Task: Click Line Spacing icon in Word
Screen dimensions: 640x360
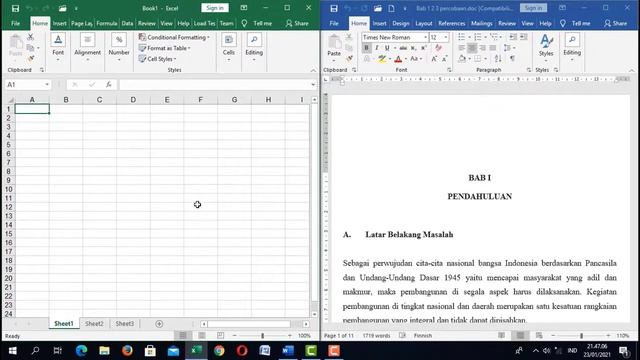Action: point(507,48)
